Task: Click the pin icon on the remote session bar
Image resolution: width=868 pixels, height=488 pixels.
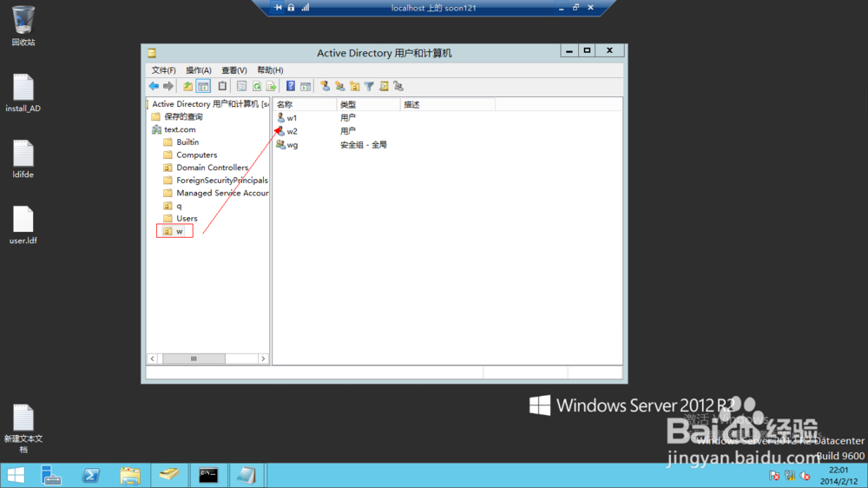Action: pos(278,8)
